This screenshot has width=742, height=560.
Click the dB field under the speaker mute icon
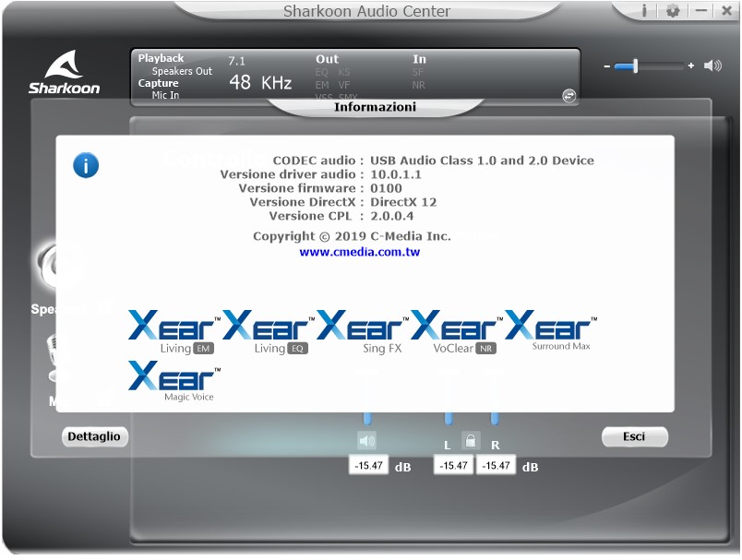[368, 465]
